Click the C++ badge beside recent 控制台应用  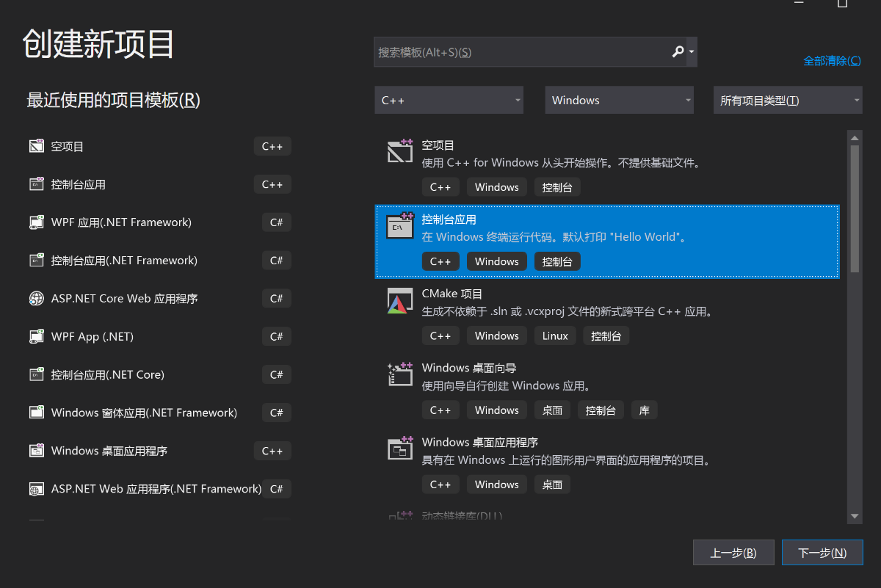pos(272,184)
